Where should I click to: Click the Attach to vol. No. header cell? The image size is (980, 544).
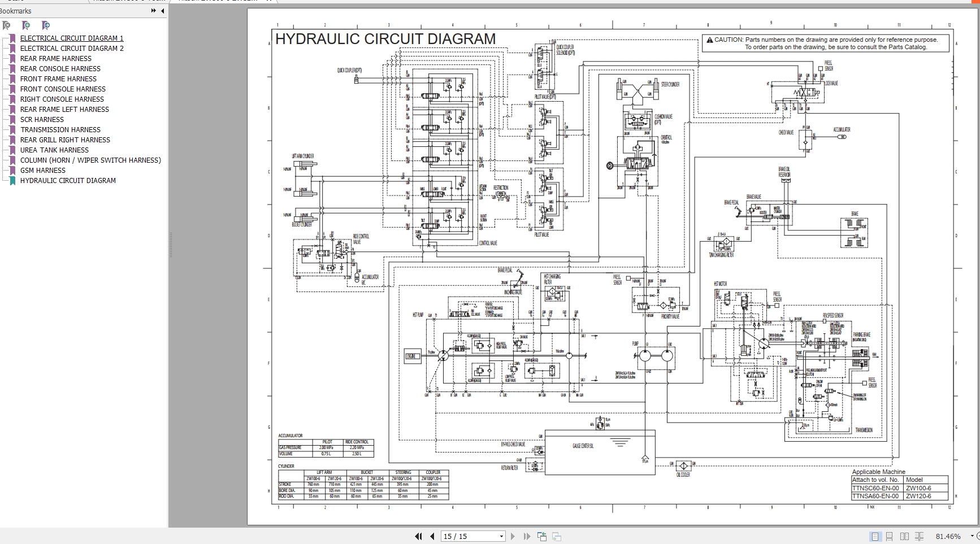pyautogui.click(x=878, y=480)
